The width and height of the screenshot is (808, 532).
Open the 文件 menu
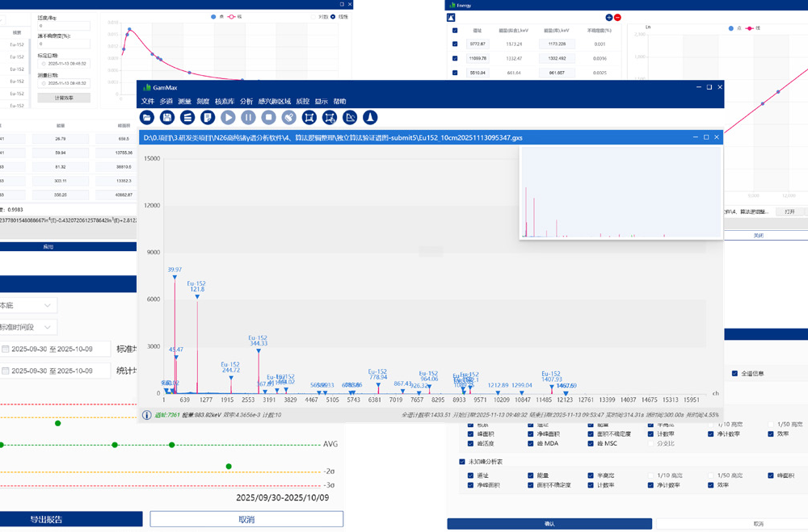(x=148, y=102)
